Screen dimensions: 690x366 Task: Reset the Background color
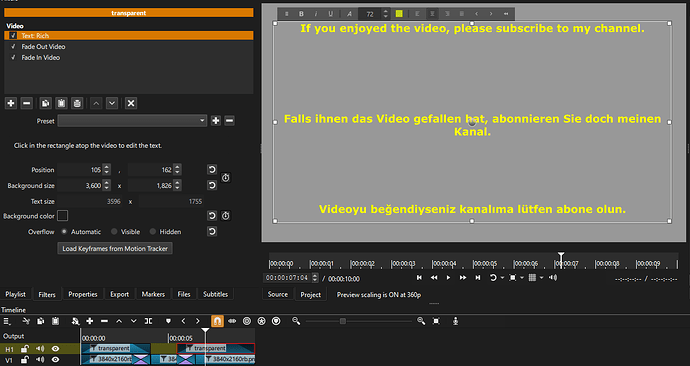click(x=212, y=216)
